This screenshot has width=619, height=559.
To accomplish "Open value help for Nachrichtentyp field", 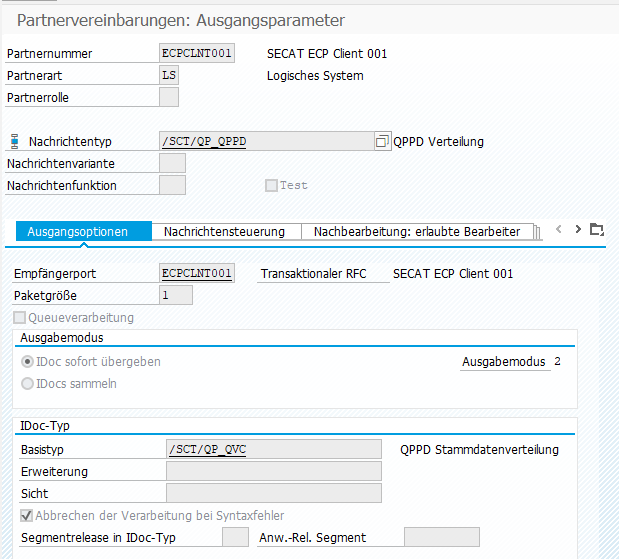I will pos(381,142).
